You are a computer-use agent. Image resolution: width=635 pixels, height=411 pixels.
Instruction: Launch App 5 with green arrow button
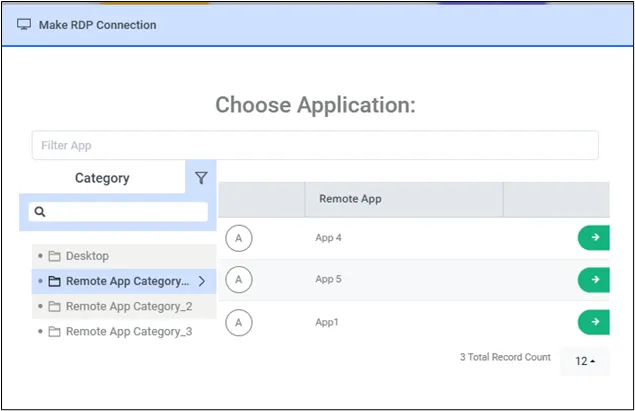click(594, 279)
